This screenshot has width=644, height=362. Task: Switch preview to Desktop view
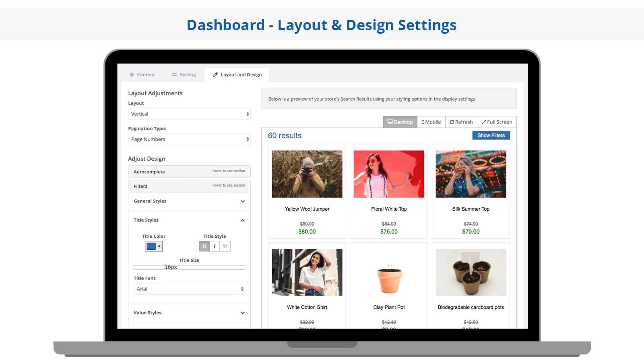tap(400, 122)
